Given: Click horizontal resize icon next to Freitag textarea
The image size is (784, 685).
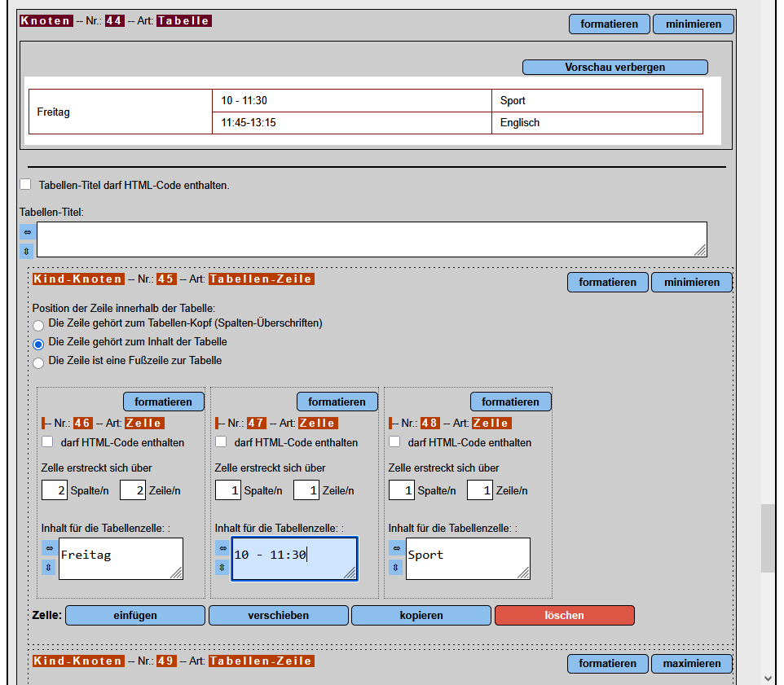Looking at the screenshot, I should tap(48, 548).
